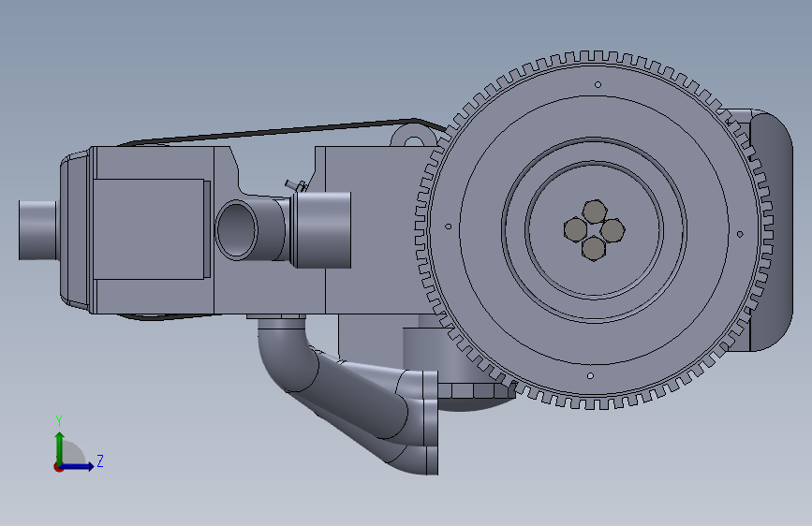
Task: Select the flywheel ring gear teeth
Action: pyautogui.click(x=594, y=58)
